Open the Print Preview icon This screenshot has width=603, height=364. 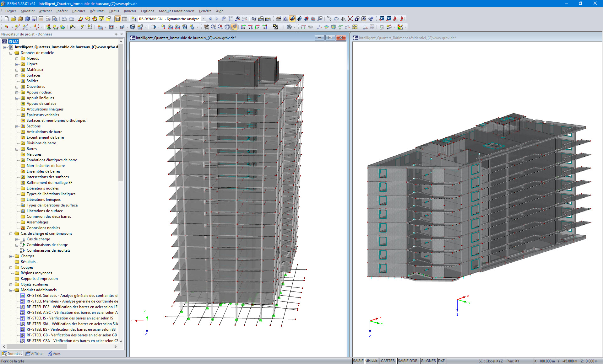55,19
